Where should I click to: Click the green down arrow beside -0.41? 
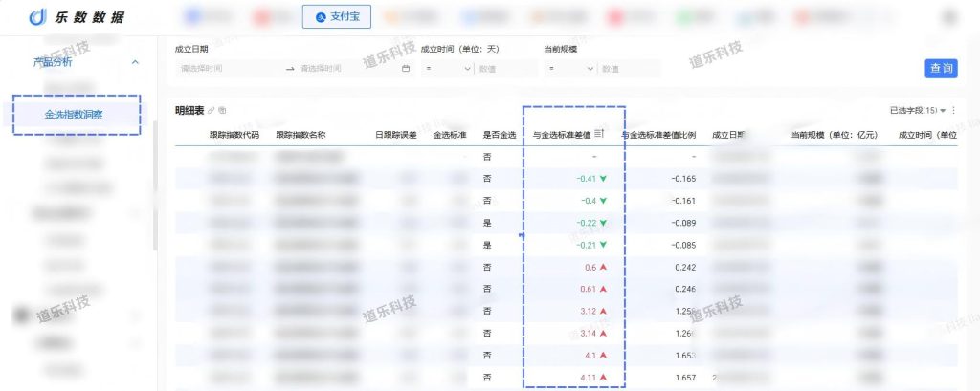[603, 179]
